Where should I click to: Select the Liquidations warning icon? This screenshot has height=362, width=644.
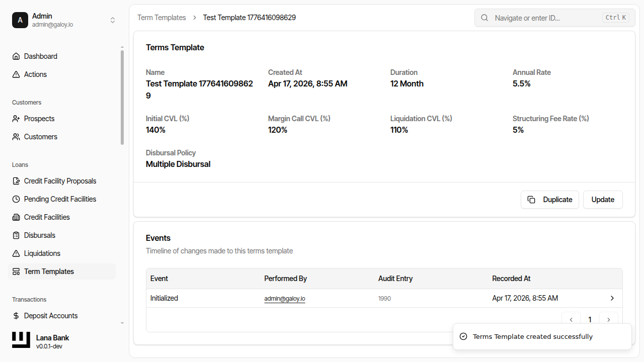tap(16, 253)
